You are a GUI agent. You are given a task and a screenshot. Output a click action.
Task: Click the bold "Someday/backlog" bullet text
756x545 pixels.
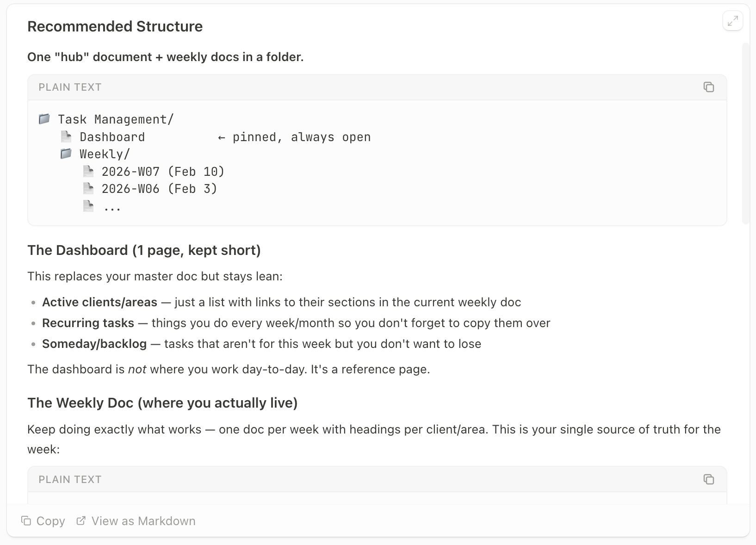coord(94,344)
